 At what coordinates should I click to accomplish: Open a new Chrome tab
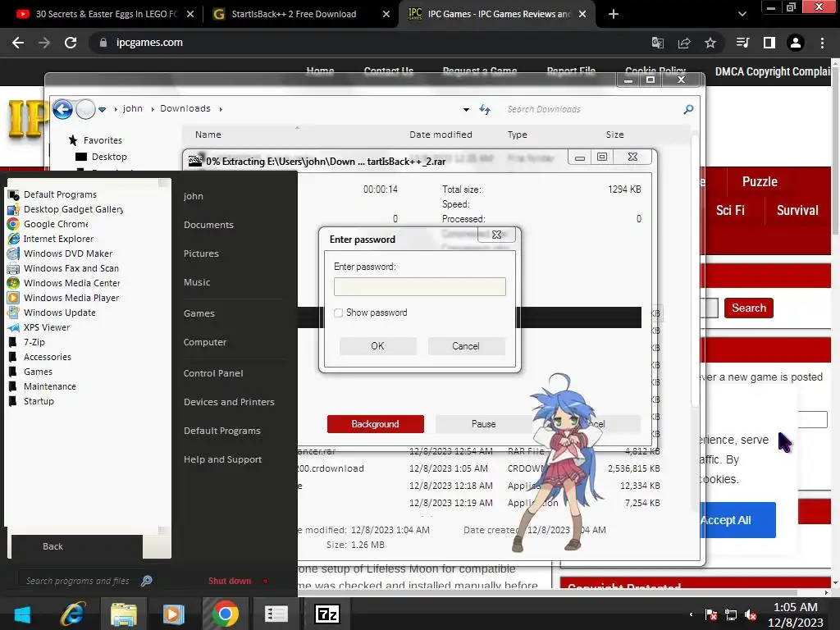click(614, 14)
